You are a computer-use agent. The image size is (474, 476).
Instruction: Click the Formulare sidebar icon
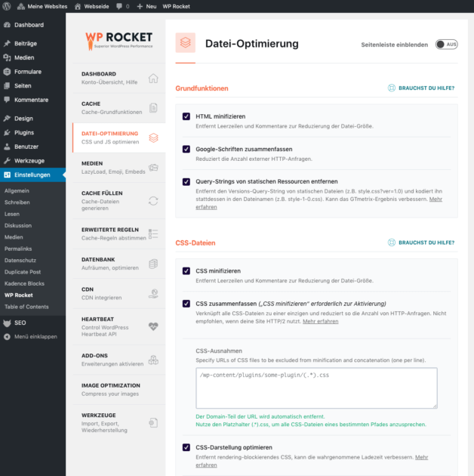point(7,72)
